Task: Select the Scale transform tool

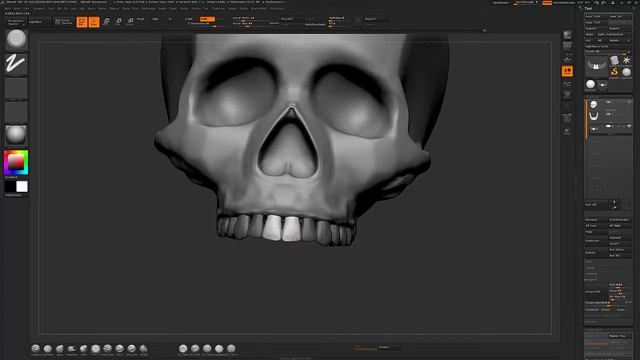Action: [118, 22]
